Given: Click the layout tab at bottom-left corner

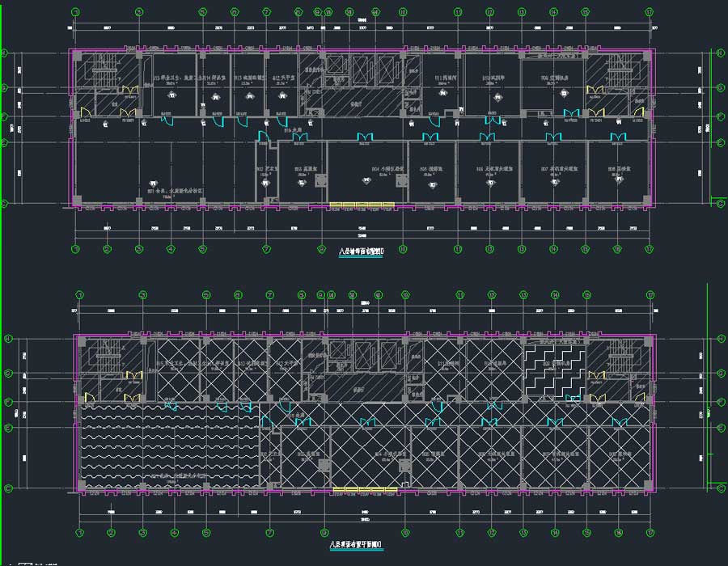Looking at the screenshot, I should pos(24,562).
